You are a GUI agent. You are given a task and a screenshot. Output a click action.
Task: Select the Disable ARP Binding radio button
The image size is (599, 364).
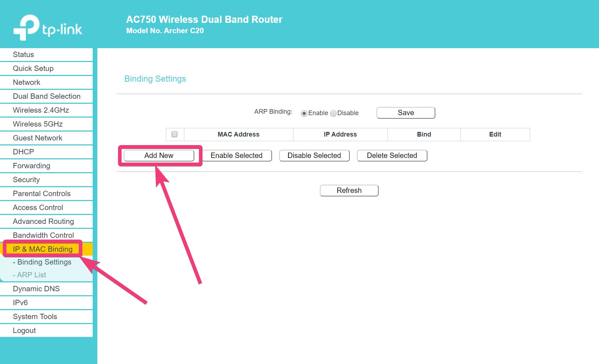coord(333,113)
